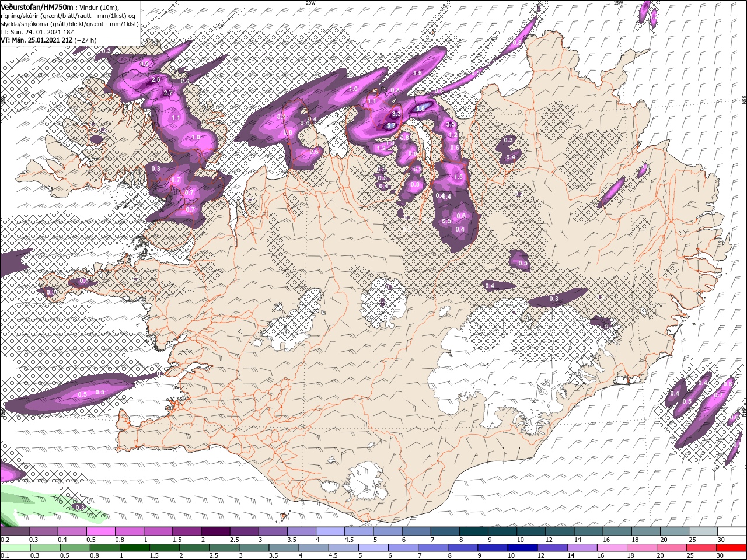Click the snow-scale swatch between 3 and 3.5
The width and height of the screenshot is (747, 560).
coord(273,531)
